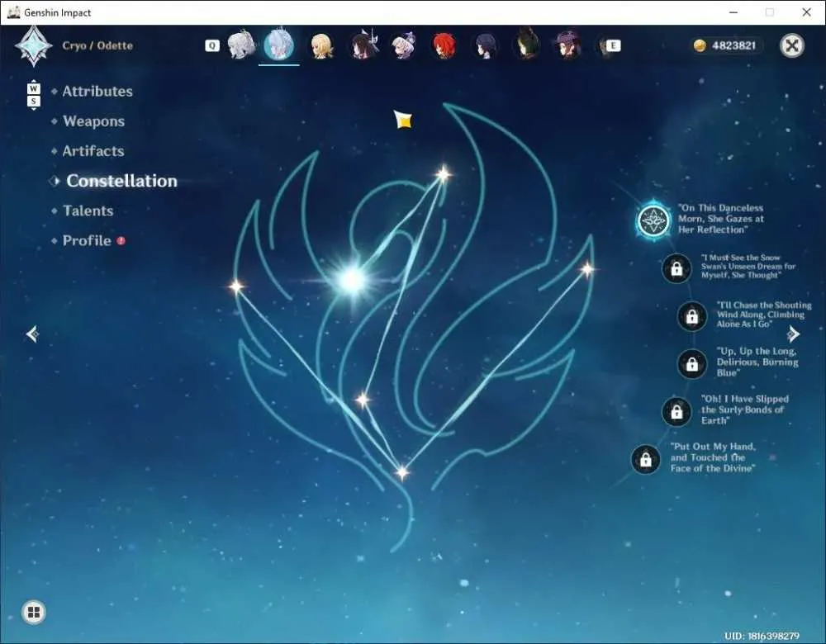Open the Talents menu
Viewport: 826px width, 644px height.
pyautogui.click(x=88, y=211)
